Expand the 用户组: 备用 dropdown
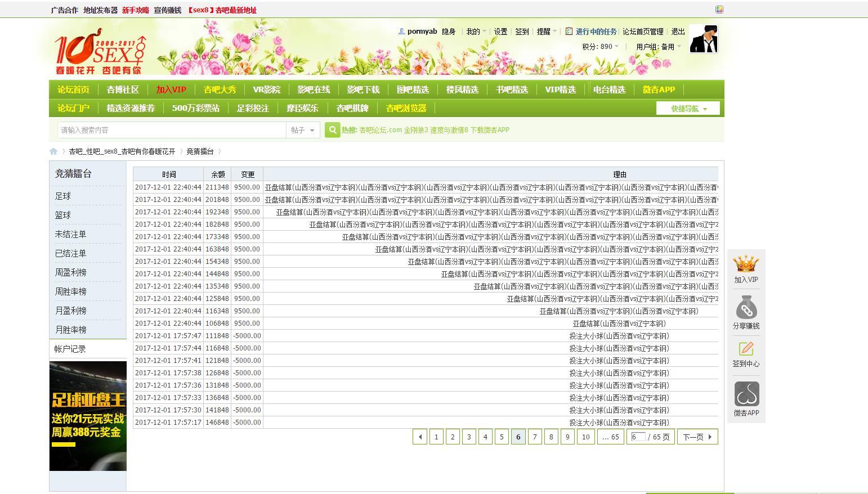Image resolution: width=868 pixels, height=494 pixels. point(659,47)
